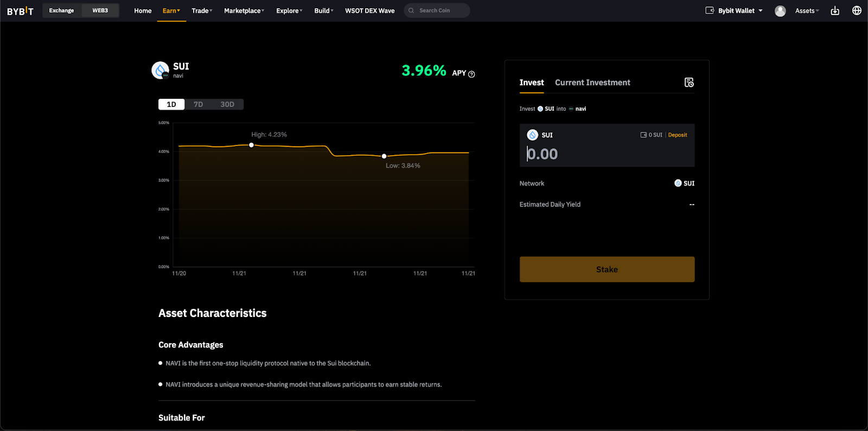
Task: Click the user profile avatar
Action: coord(780,11)
